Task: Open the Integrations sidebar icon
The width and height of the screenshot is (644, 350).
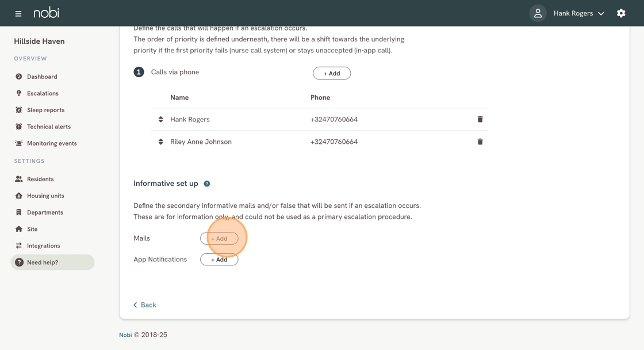Action: click(18, 245)
